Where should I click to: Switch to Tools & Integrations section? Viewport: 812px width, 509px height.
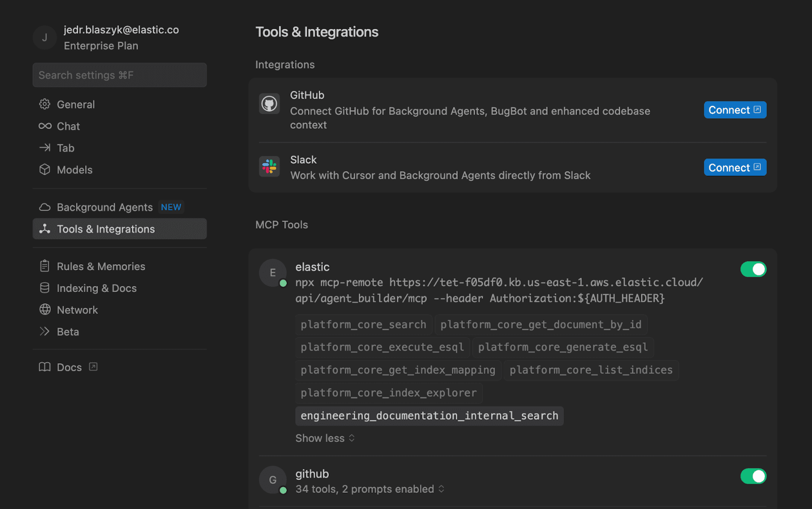[x=105, y=229]
